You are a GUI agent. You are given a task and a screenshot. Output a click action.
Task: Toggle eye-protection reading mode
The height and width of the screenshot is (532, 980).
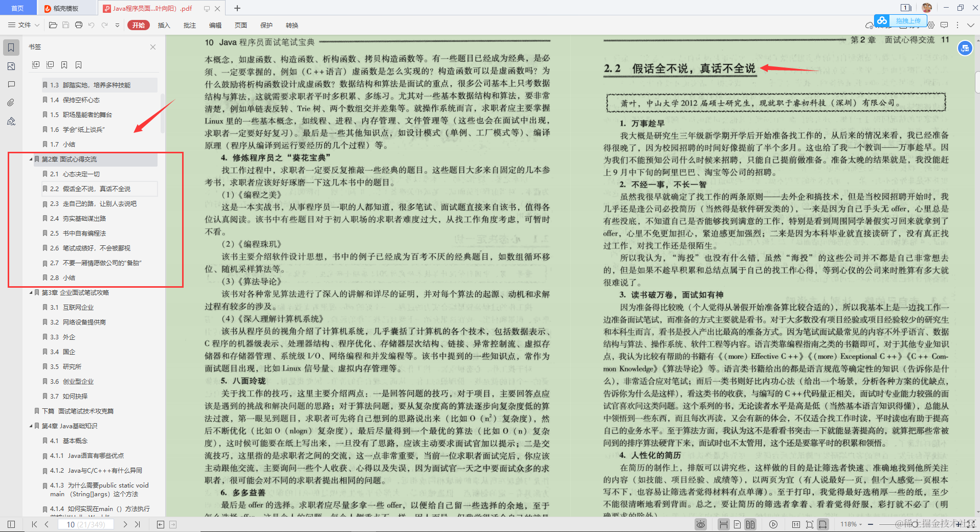click(700, 524)
